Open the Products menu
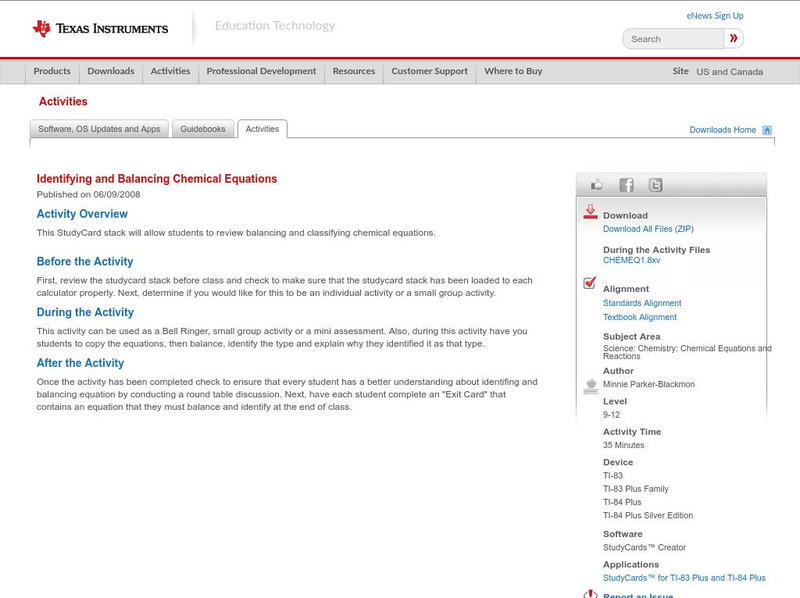The image size is (800, 598). coord(52,71)
